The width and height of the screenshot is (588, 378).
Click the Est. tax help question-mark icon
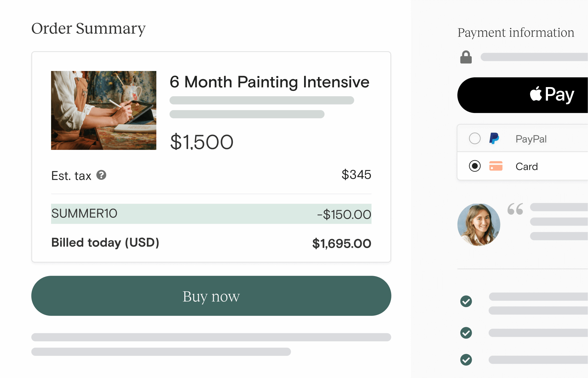(101, 175)
